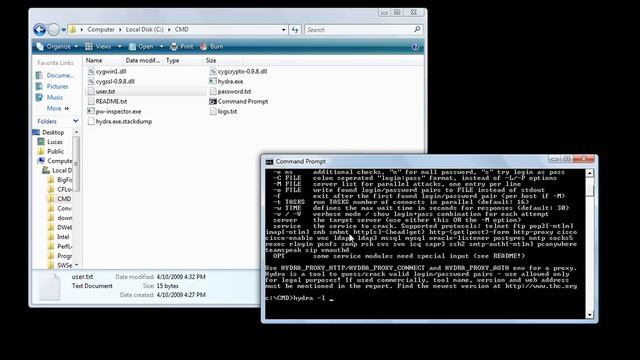This screenshot has width=640, height=360.
Task: Sort by the Size column header
Action: coord(211,60)
